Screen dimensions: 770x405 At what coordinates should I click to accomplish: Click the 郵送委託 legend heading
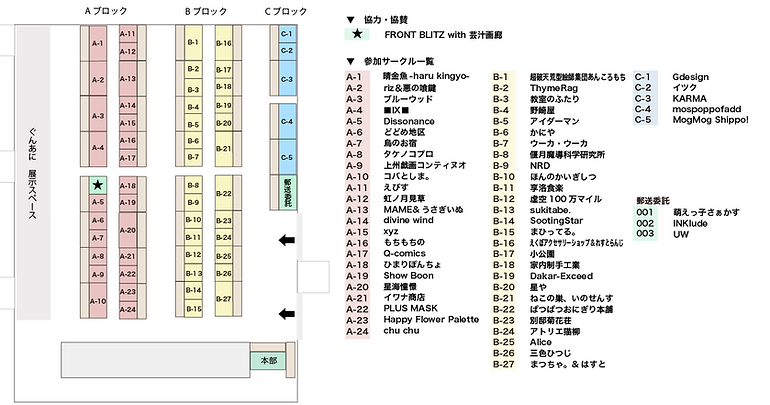point(653,201)
